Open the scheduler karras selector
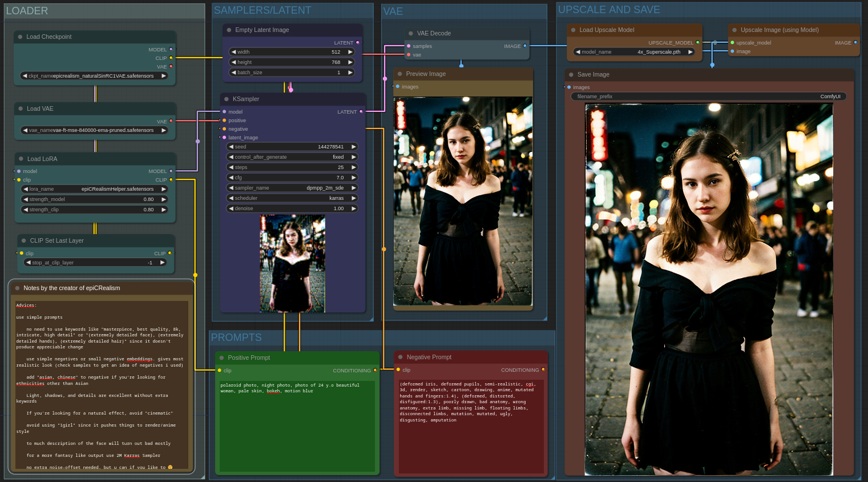 pos(292,198)
